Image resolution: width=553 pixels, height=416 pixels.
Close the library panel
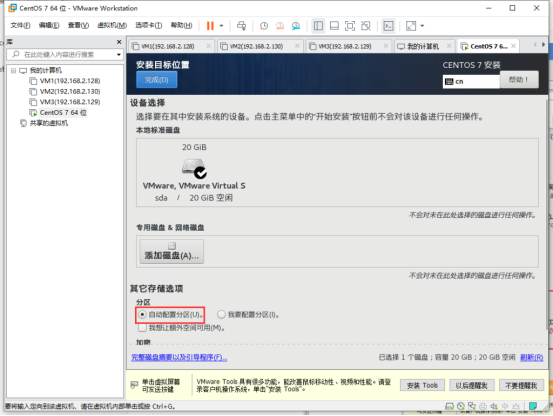point(119,42)
